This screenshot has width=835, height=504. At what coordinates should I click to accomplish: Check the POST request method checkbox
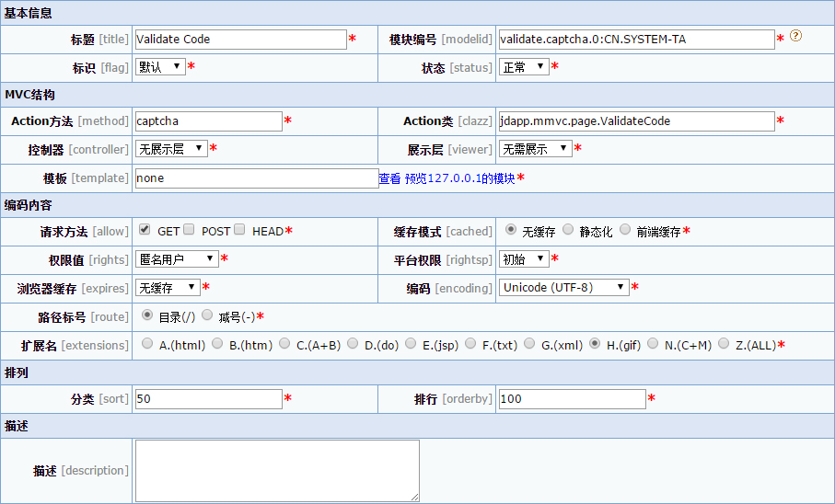[189, 230]
